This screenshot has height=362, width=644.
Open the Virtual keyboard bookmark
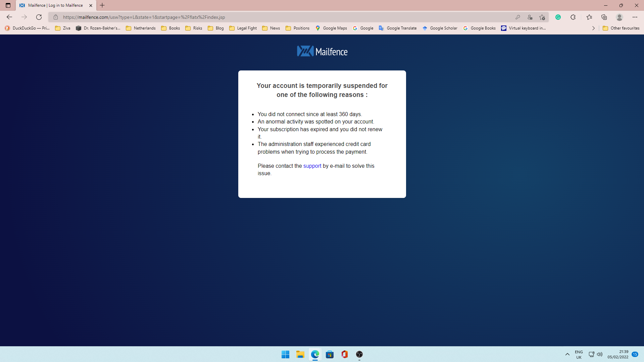pos(524,28)
